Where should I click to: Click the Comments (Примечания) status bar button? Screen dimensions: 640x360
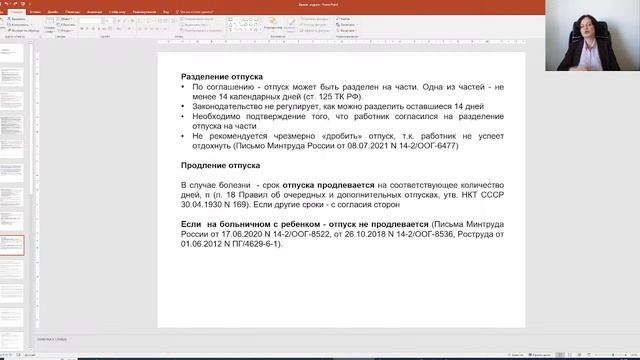click(x=540, y=355)
